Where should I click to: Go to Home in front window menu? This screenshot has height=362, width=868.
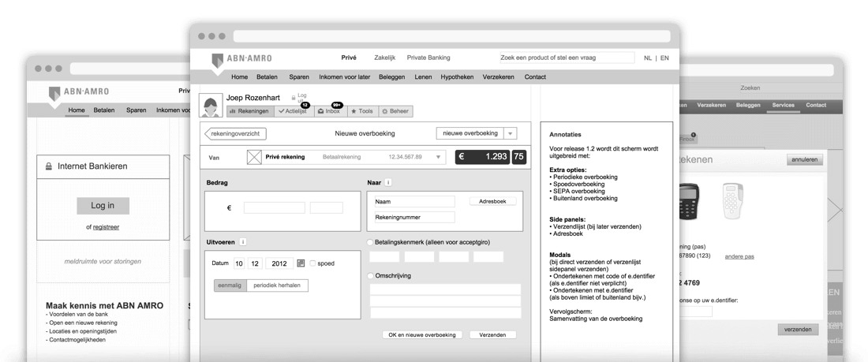click(239, 77)
